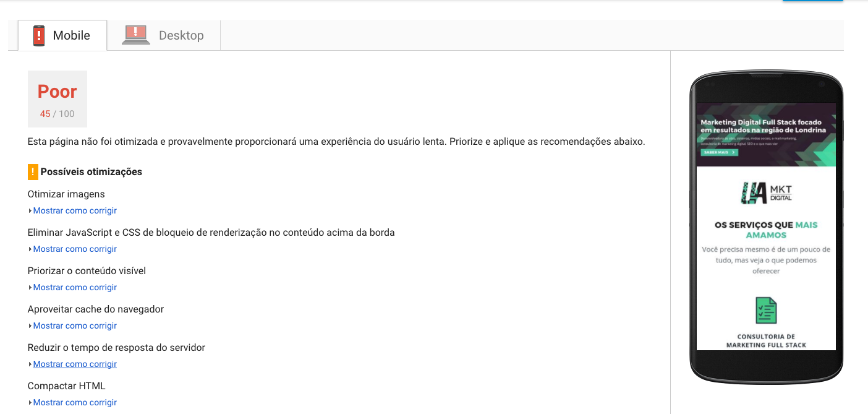This screenshot has height=414, width=868.
Task: Expand 'Mostrar como corrigir' under Eliminar JavaScript e CSS
Action: click(x=75, y=249)
